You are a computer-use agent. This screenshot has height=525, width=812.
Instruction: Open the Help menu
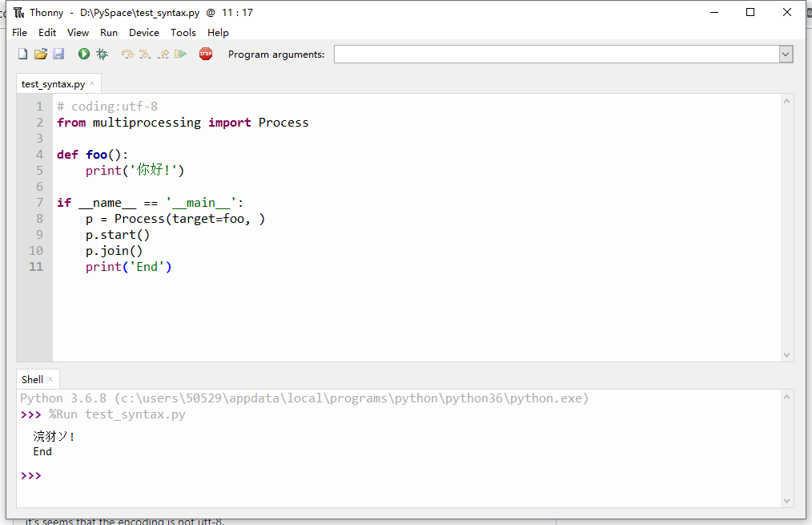tap(218, 32)
